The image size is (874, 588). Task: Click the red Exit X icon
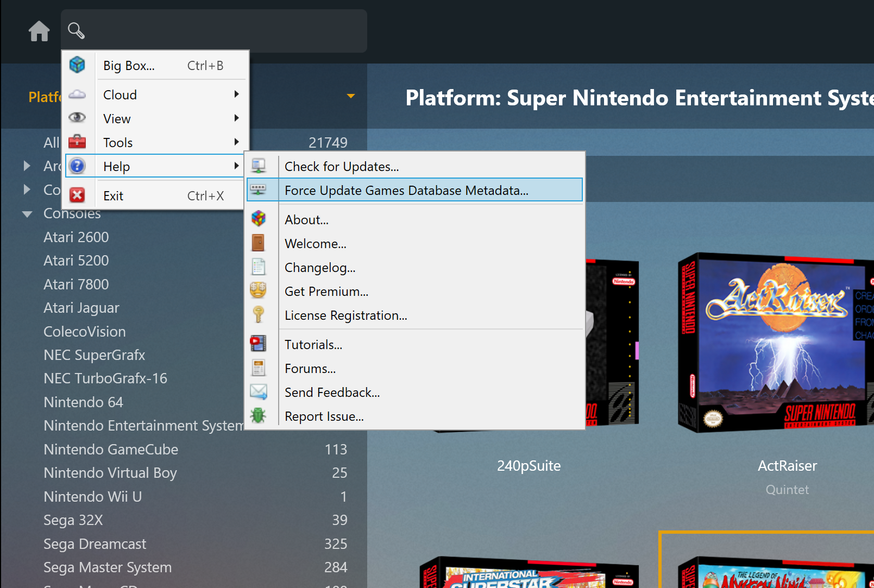click(x=77, y=195)
